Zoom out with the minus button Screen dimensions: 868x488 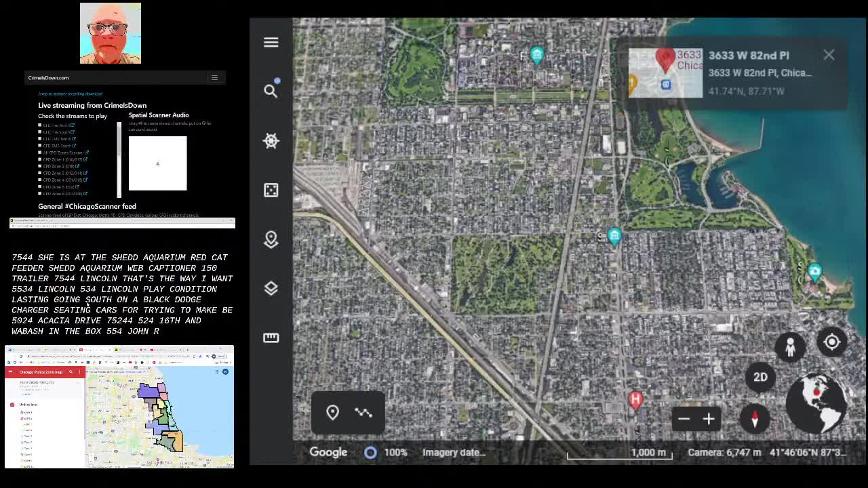[x=684, y=420]
